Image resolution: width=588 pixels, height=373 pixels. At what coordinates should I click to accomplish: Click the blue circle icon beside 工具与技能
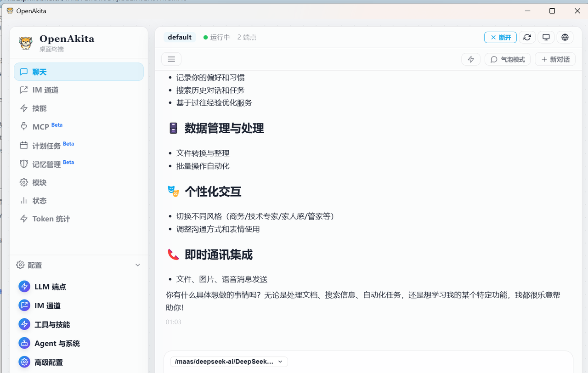tap(24, 324)
